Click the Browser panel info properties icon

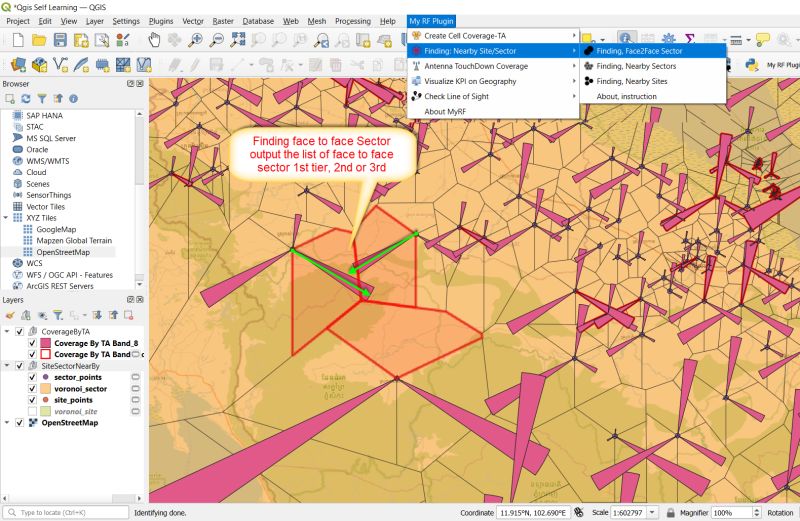[x=73, y=98]
